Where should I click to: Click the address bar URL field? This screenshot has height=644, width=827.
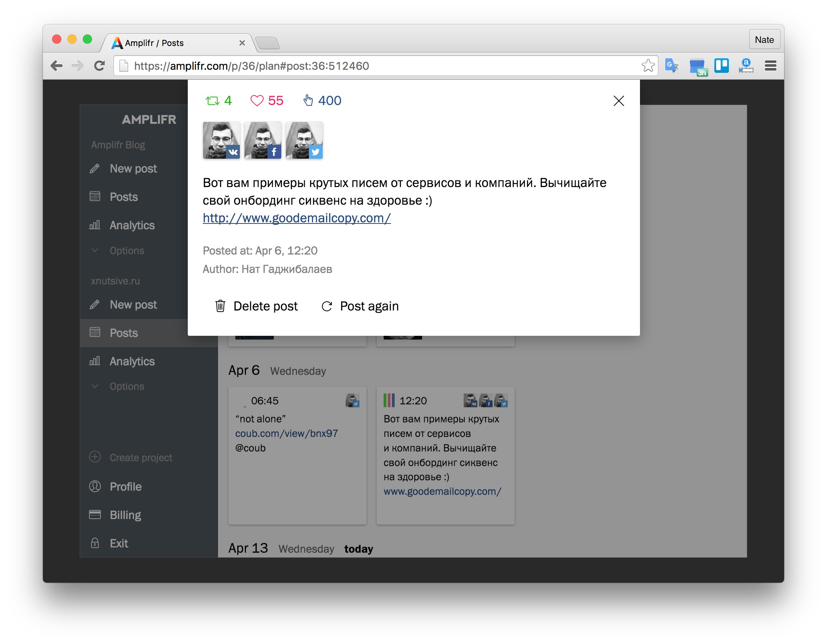pyautogui.click(x=386, y=66)
